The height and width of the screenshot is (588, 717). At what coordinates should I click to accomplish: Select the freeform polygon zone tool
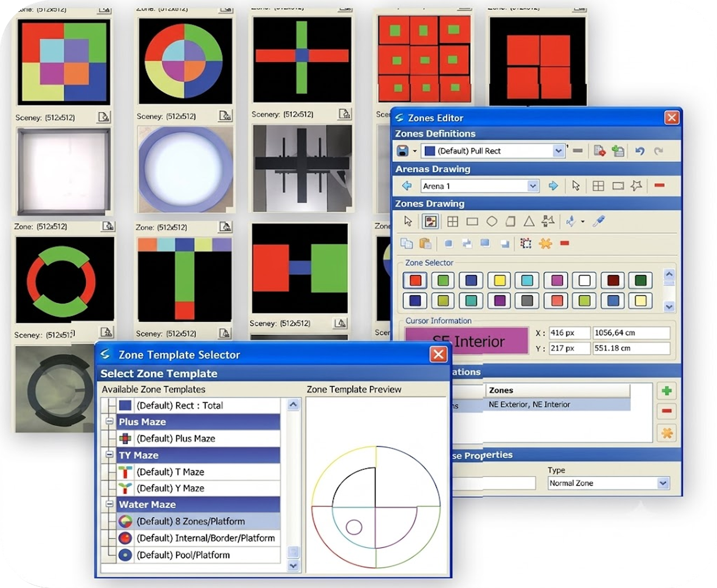coord(548,221)
